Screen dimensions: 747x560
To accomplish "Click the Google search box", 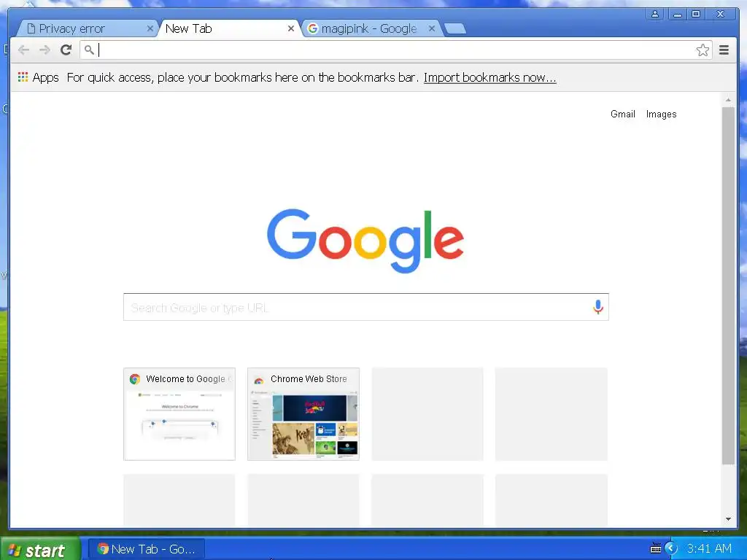I will click(366, 307).
